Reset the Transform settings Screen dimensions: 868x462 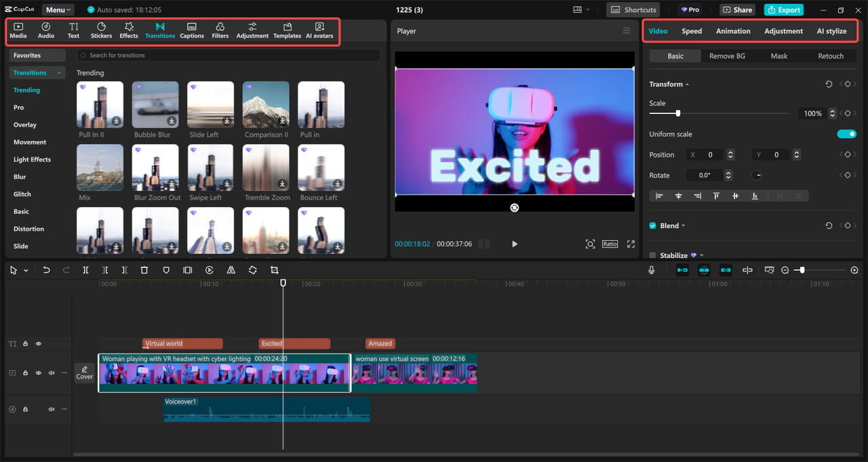tap(829, 84)
